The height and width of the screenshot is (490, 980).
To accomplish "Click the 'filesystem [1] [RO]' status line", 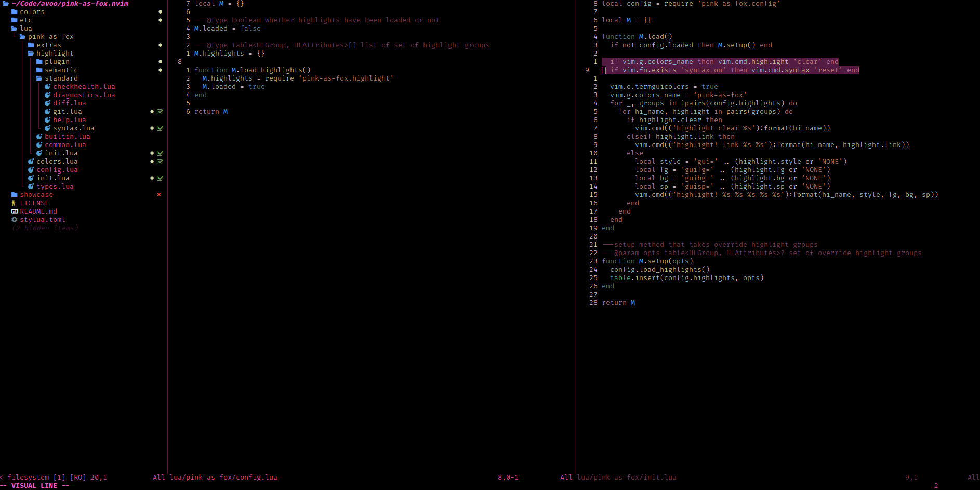I will (47, 478).
